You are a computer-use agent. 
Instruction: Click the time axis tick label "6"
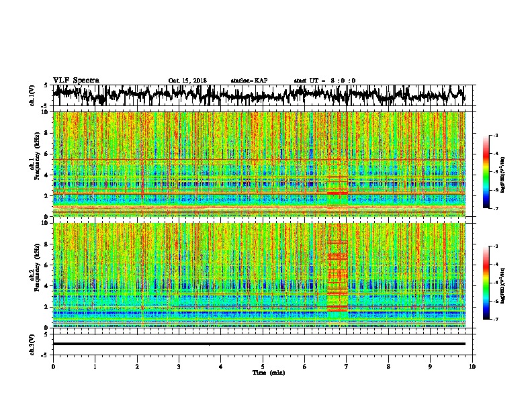coord(305,366)
